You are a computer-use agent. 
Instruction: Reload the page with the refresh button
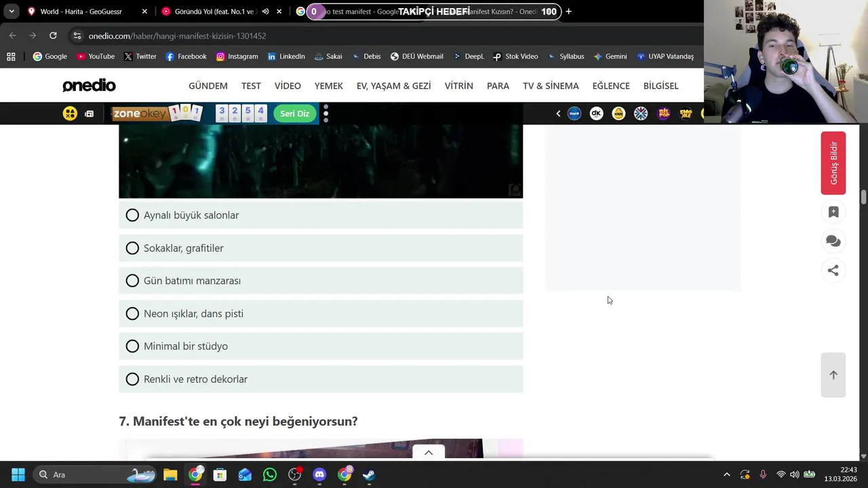click(x=53, y=35)
